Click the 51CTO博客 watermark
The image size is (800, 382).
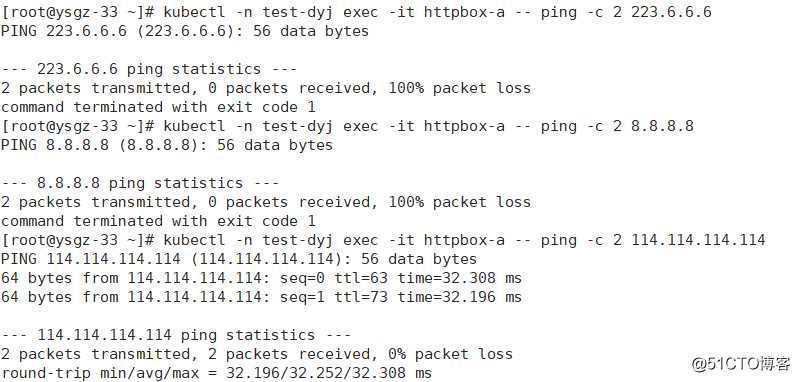click(741, 364)
